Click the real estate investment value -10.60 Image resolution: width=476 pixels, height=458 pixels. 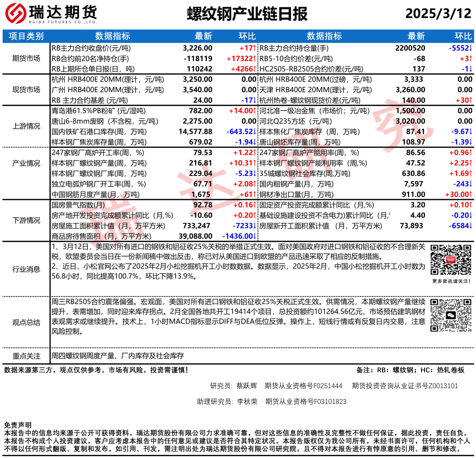(201, 215)
